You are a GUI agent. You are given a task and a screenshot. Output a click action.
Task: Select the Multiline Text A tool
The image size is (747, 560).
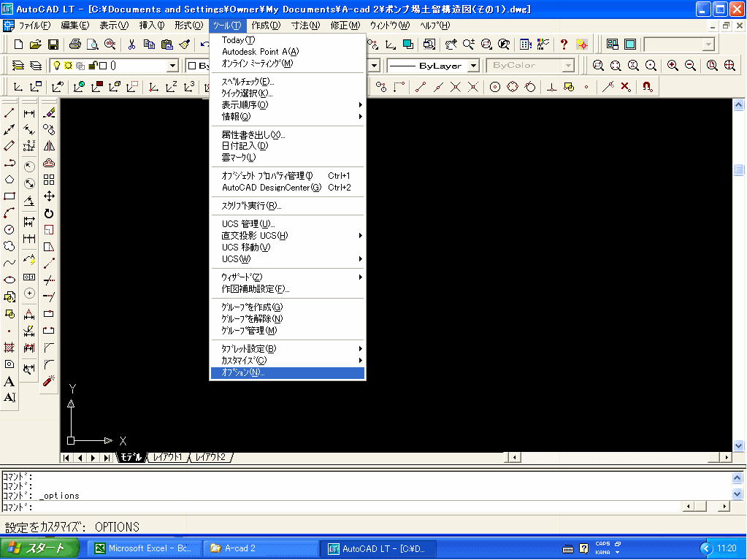pos(9,381)
